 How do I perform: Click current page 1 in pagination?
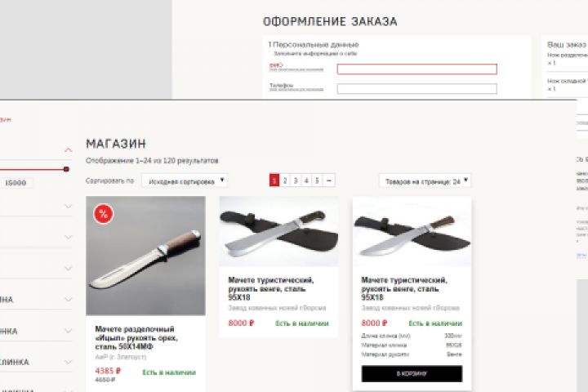[274, 180]
